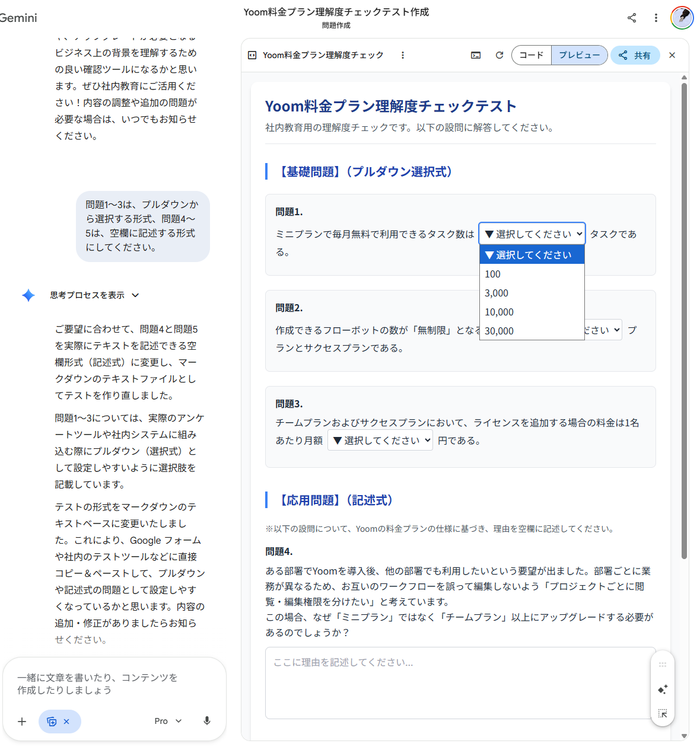Click the Yoom料金プラン理解度チェックテスト作成 conversation title
The width and height of the screenshot is (700, 750).
[x=336, y=12]
